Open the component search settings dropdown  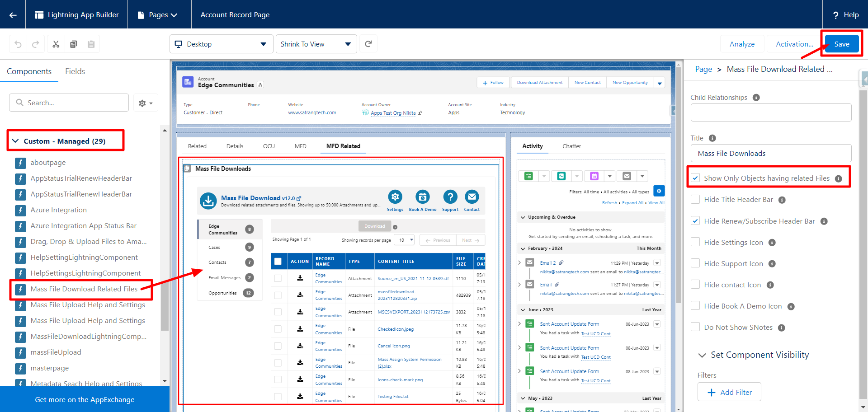(x=146, y=103)
